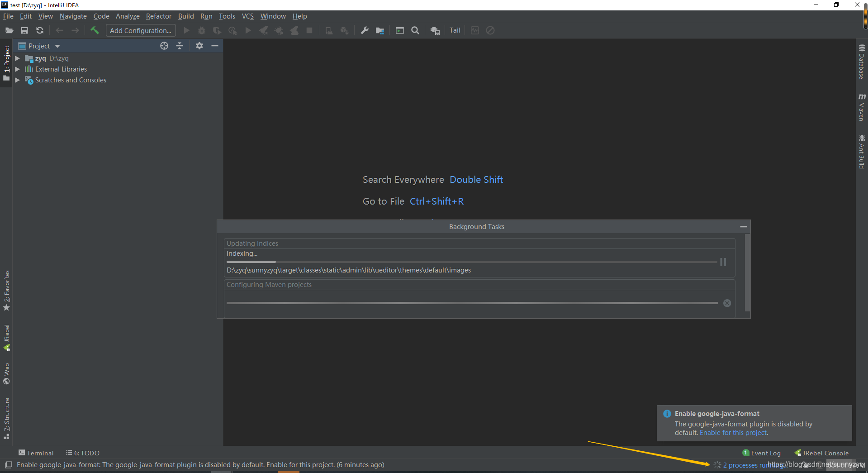The height and width of the screenshot is (473, 868).
Task: Open the Navigate menu
Action: pos(73,16)
